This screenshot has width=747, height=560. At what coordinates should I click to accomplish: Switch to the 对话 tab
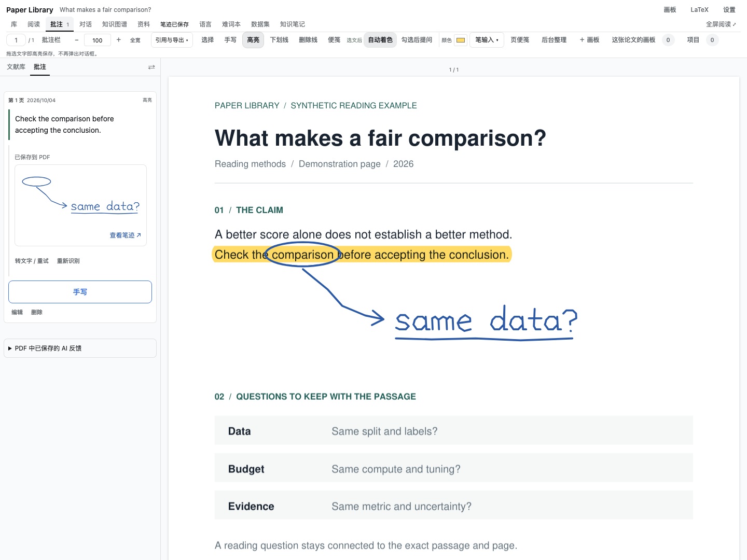coord(86,24)
